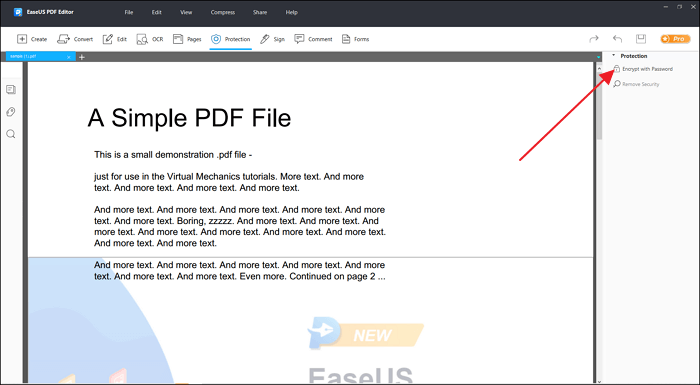Click the scrollbar up arrow
Screen dimensions: 700x385
pos(599,68)
